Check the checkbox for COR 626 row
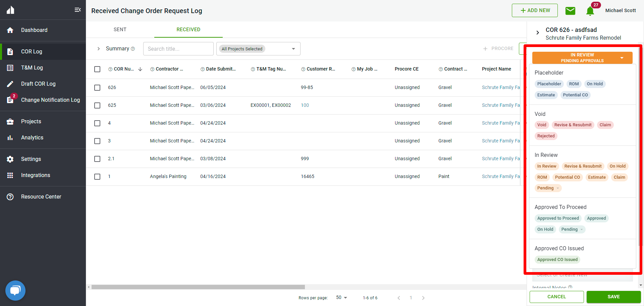This screenshot has height=306, width=644. click(97, 88)
